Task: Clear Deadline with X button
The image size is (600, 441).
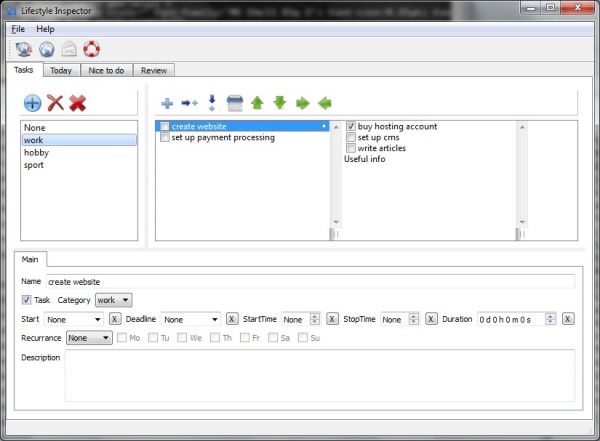Action: (x=232, y=319)
